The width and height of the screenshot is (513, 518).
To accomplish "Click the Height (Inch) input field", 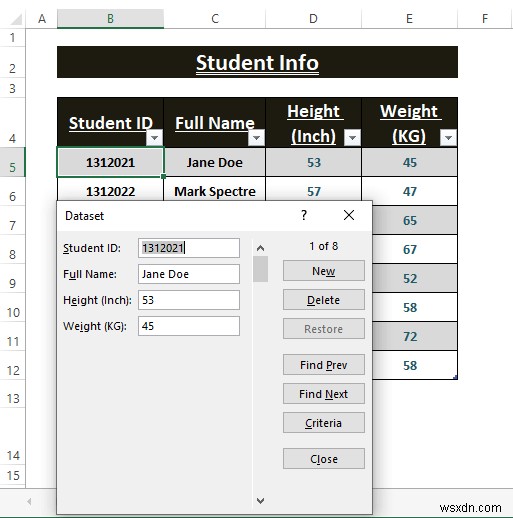I will [x=189, y=300].
